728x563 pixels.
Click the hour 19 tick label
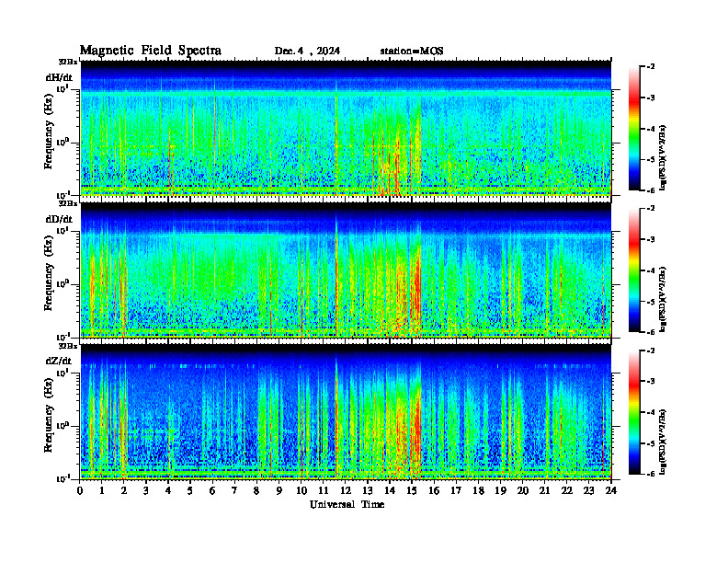coord(500,491)
